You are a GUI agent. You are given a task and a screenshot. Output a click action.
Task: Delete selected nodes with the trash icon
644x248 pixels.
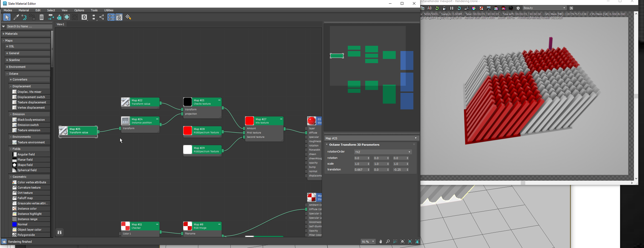(42, 17)
